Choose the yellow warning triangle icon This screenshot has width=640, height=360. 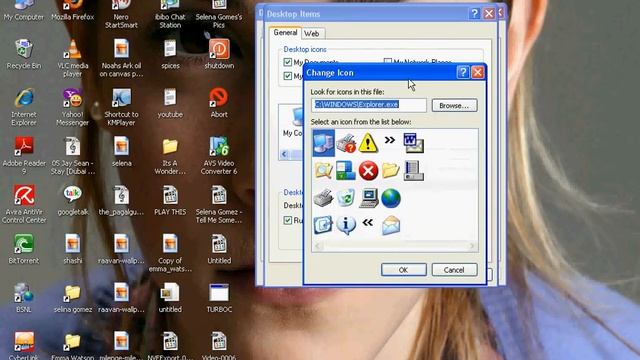point(368,143)
